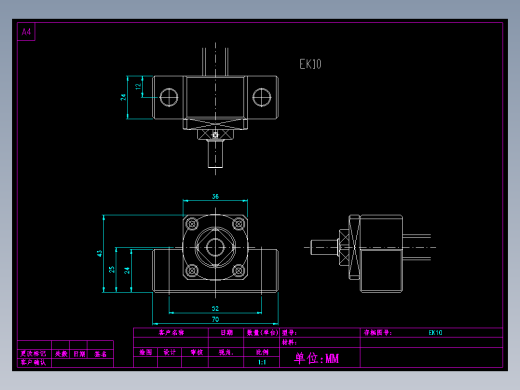
Task: Click the 12 dimension in the top view
Action: pos(138,87)
